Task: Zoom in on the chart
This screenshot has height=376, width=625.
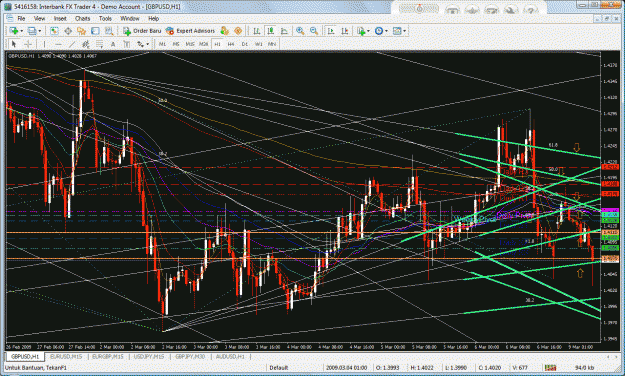Action: pos(300,31)
